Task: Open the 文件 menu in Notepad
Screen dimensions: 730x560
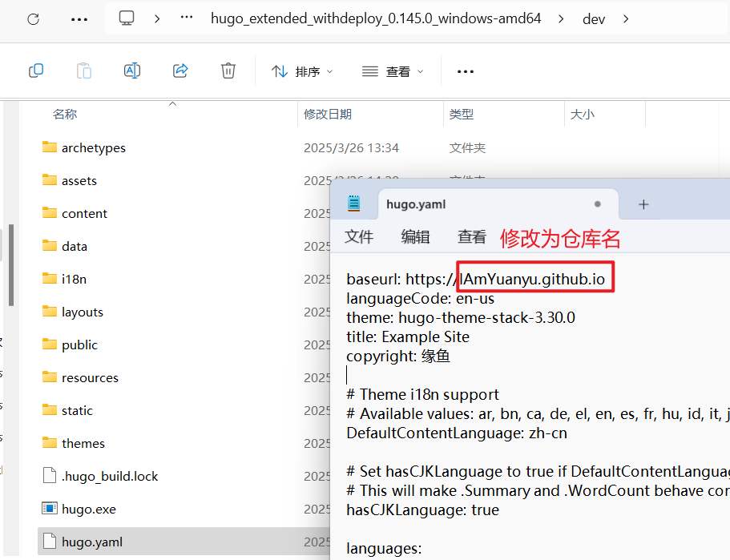Action: pyautogui.click(x=359, y=236)
